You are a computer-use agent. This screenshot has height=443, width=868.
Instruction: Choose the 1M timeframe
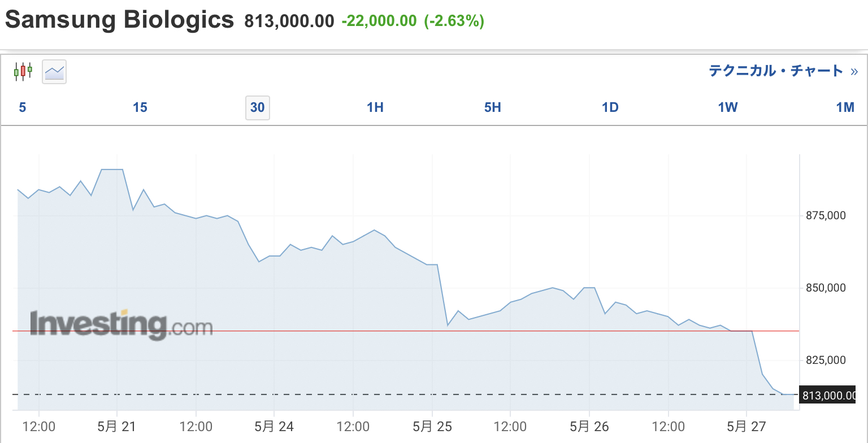[845, 107]
